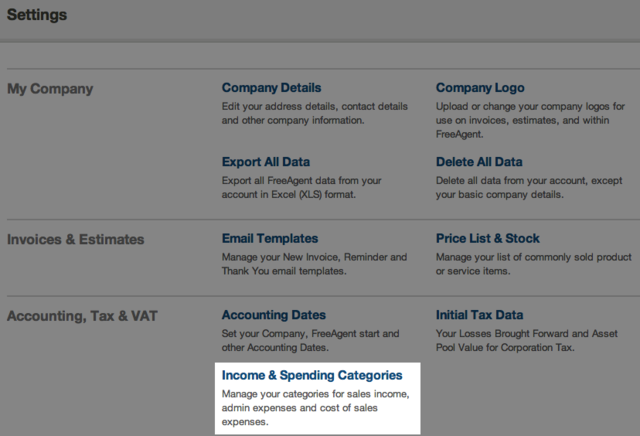The image size is (640, 436).
Task: Open the Email Templates link
Action: (x=270, y=239)
